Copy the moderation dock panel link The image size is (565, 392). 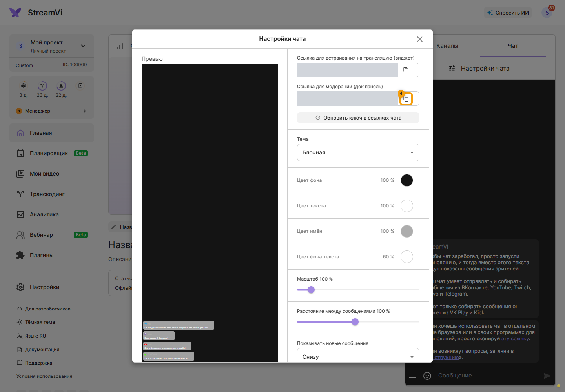click(406, 99)
